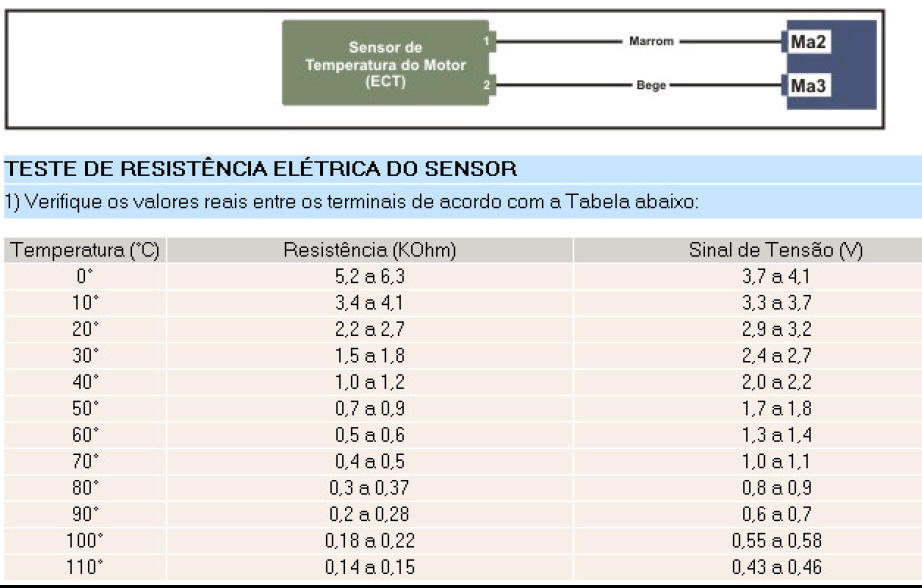
Task: Click the Ma3 connector pin
Action: (x=808, y=86)
